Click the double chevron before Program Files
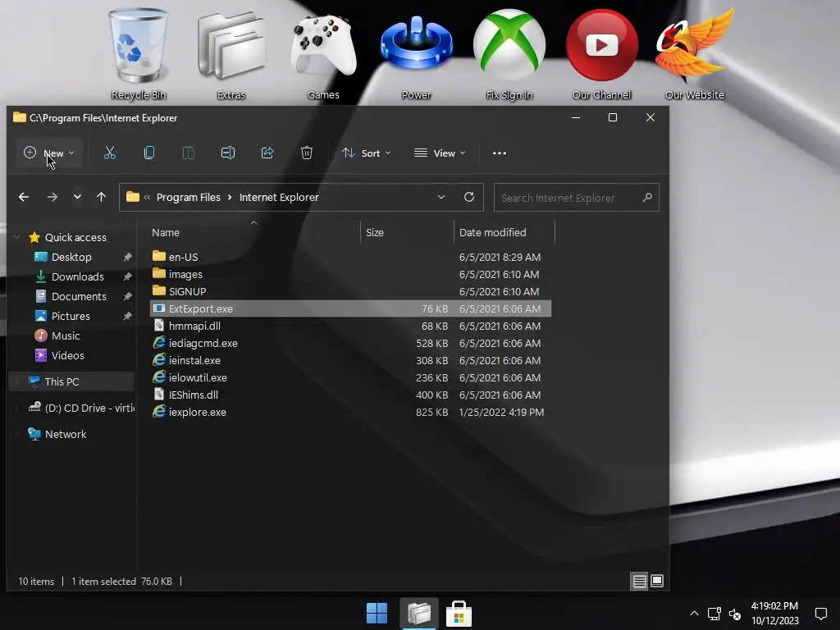840x630 pixels. coord(147,197)
